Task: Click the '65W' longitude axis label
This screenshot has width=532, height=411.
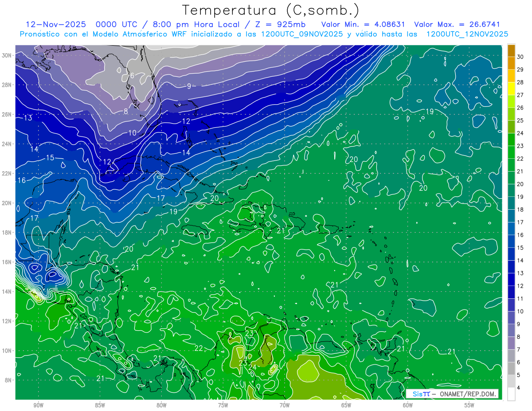Action: (346, 405)
